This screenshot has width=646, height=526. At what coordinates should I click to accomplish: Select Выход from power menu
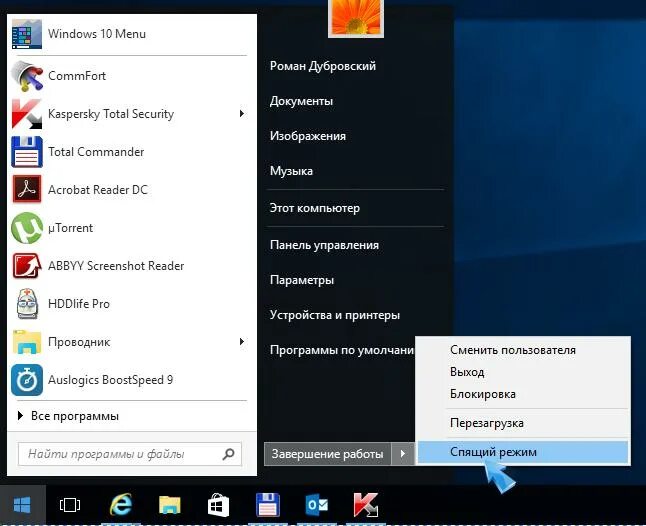coord(467,372)
